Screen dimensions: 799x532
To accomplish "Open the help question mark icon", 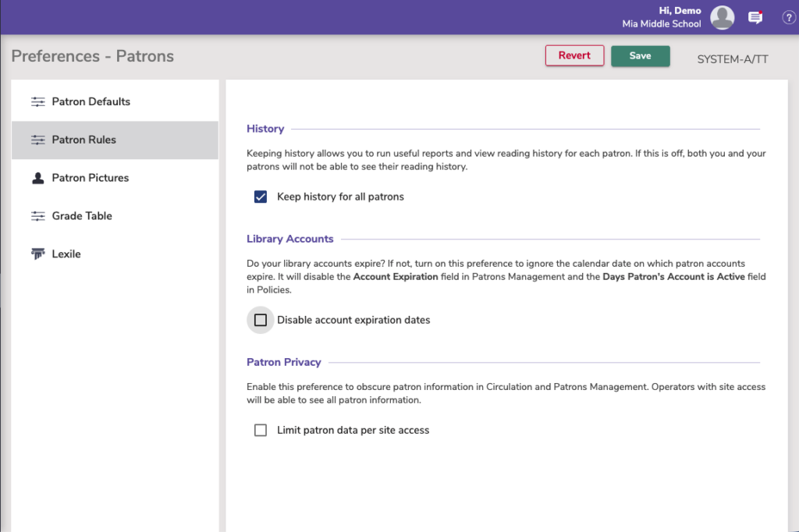I will click(788, 17).
